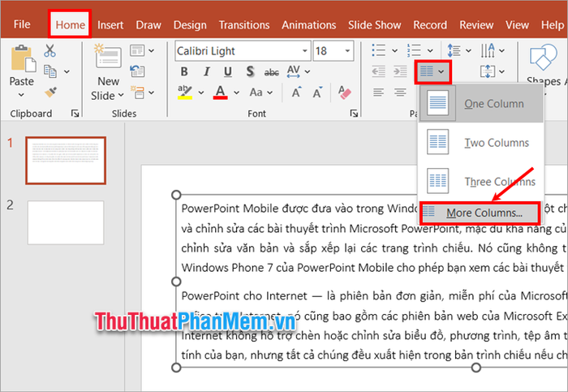Viewport: 568px width, 392px height.
Task: Click the Text Direction icon
Action: pos(488,50)
